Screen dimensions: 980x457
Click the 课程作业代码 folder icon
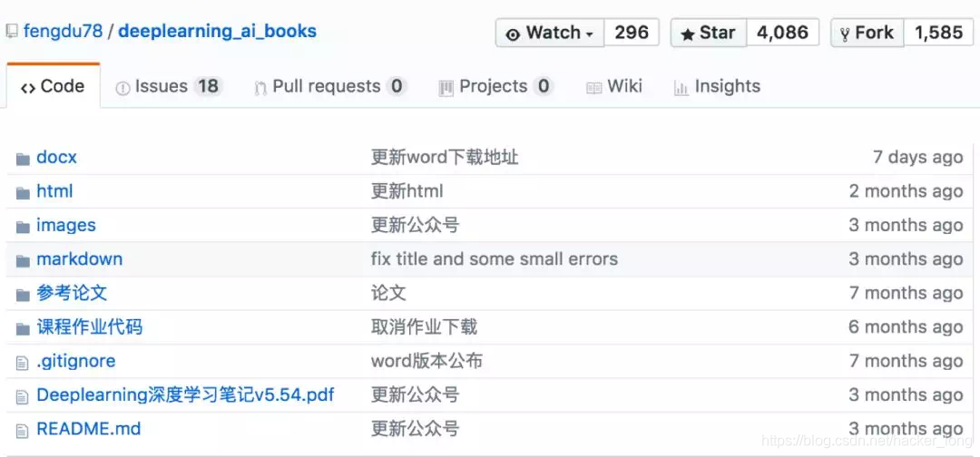click(23, 327)
